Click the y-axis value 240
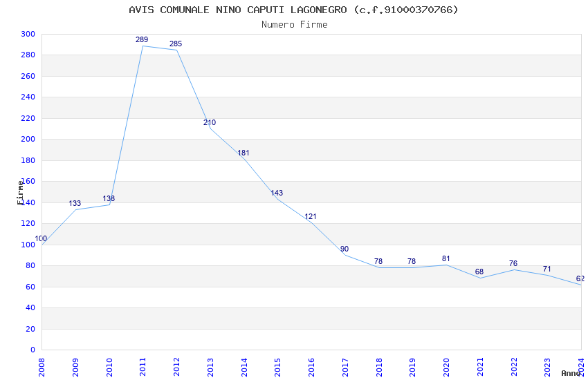This screenshot has height=380, width=588. (28, 97)
